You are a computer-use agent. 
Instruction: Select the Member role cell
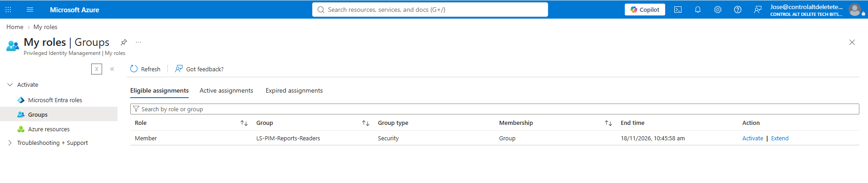pyautogui.click(x=146, y=138)
